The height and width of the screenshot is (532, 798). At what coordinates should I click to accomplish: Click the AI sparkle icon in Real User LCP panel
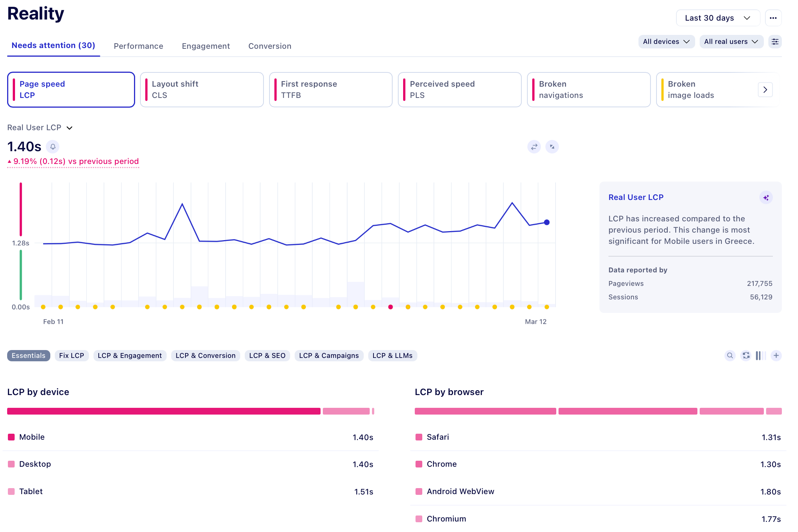click(x=766, y=197)
